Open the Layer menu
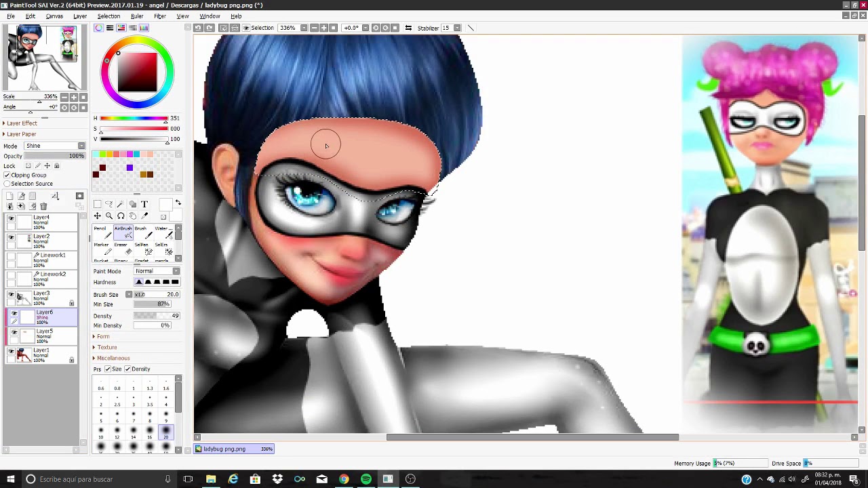 (80, 16)
